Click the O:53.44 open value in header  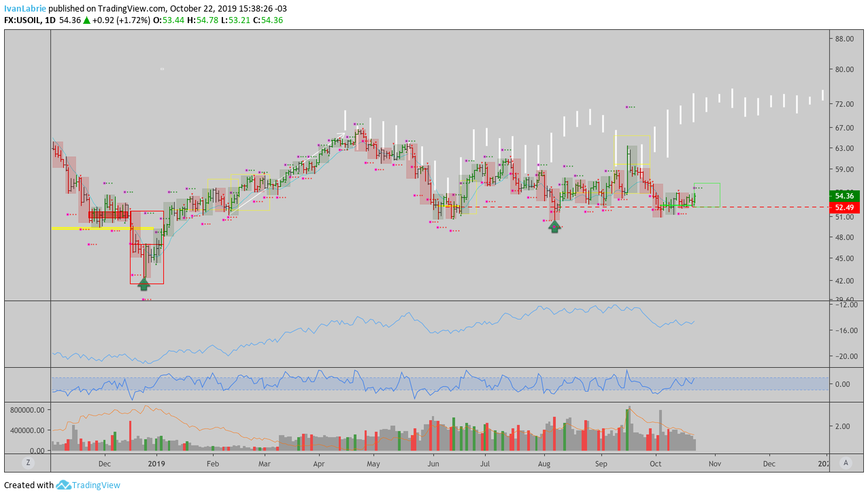(x=167, y=20)
